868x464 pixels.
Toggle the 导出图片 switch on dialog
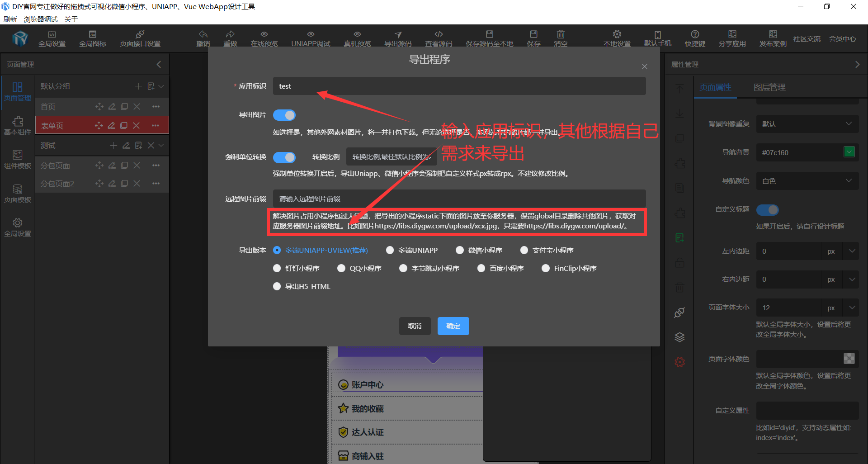tap(284, 115)
